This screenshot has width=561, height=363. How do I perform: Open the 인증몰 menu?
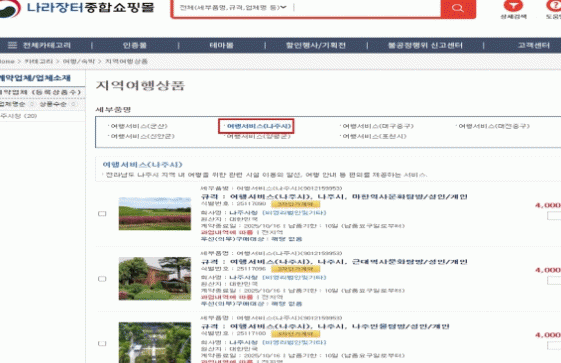tap(135, 45)
